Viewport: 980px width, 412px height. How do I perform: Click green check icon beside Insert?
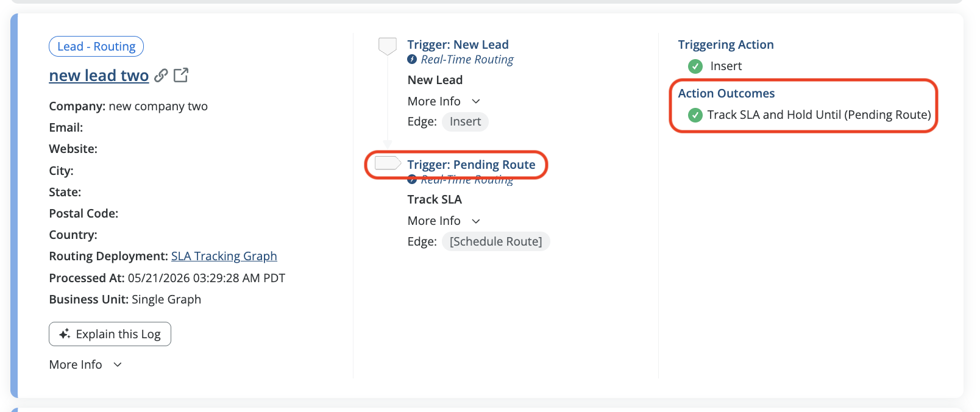point(695,66)
